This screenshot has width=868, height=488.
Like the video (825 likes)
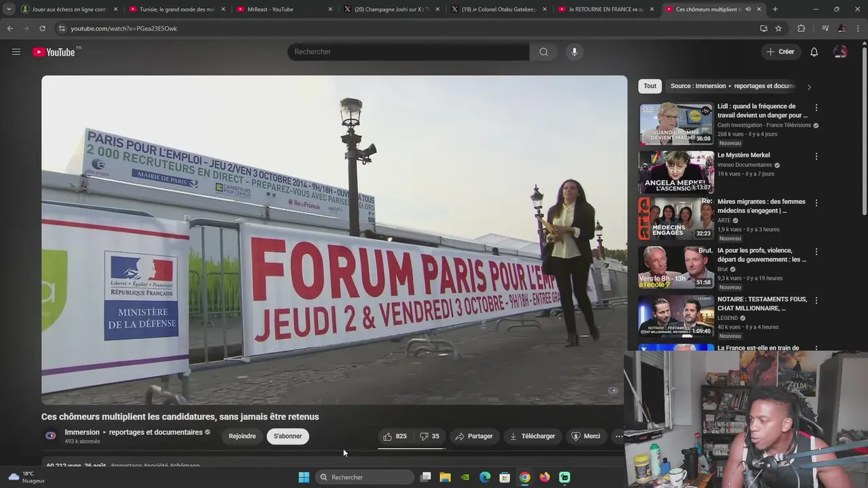(395, 436)
